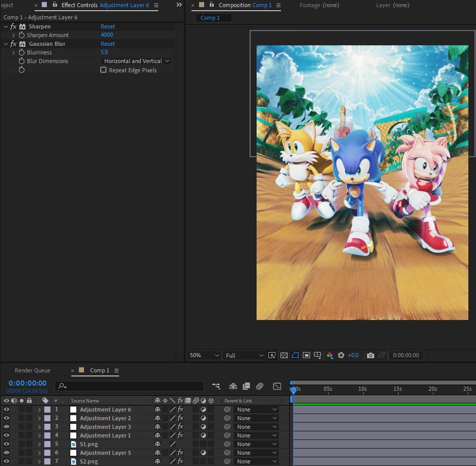
Task: Open Show Channel RGB color icon
Action: click(330, 355)
